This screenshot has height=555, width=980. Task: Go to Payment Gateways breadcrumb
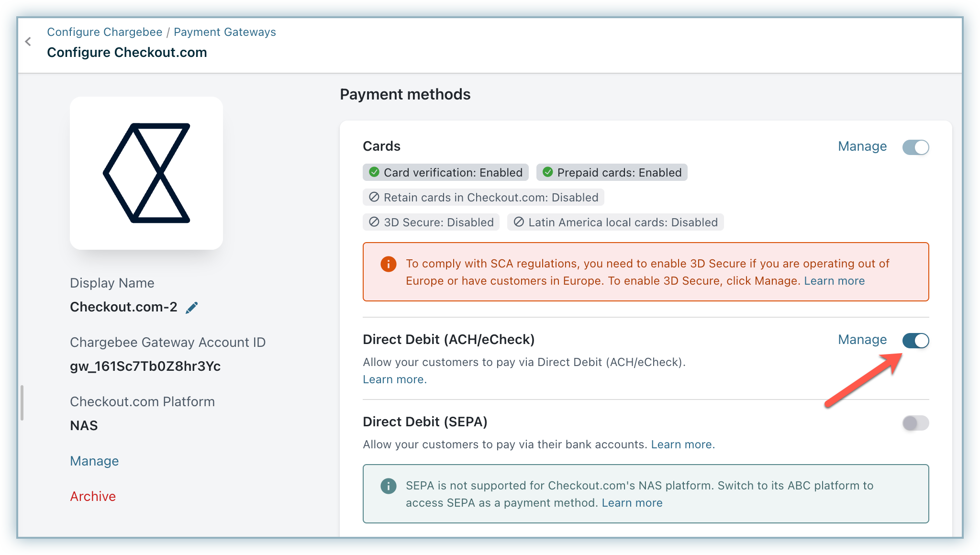coord(224,32)
